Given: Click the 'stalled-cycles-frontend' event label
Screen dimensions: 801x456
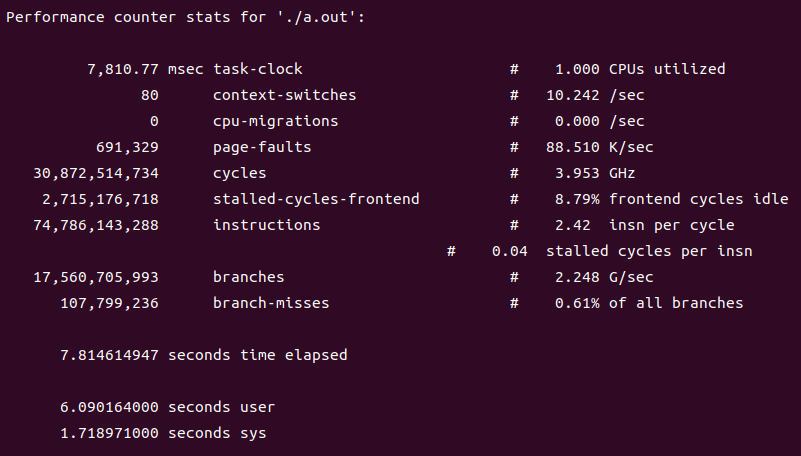Looking at the screenshot, I should pos(316,200).
